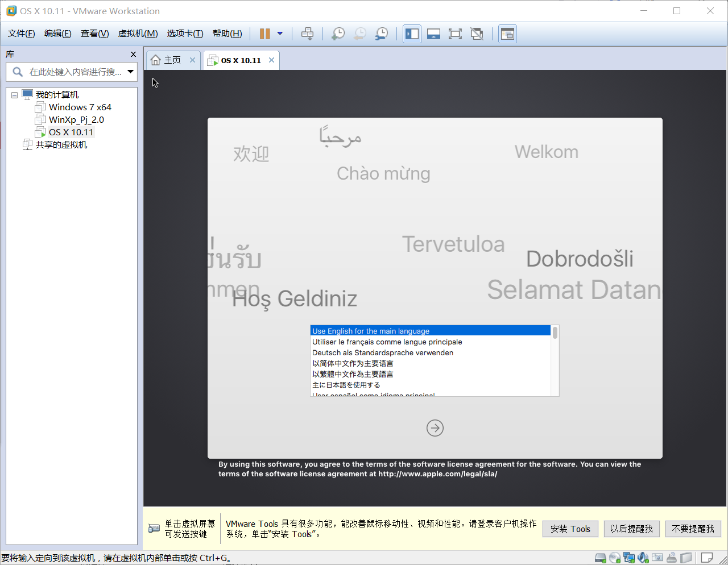Open the snapshot manager wrench icon

[382, 34]
